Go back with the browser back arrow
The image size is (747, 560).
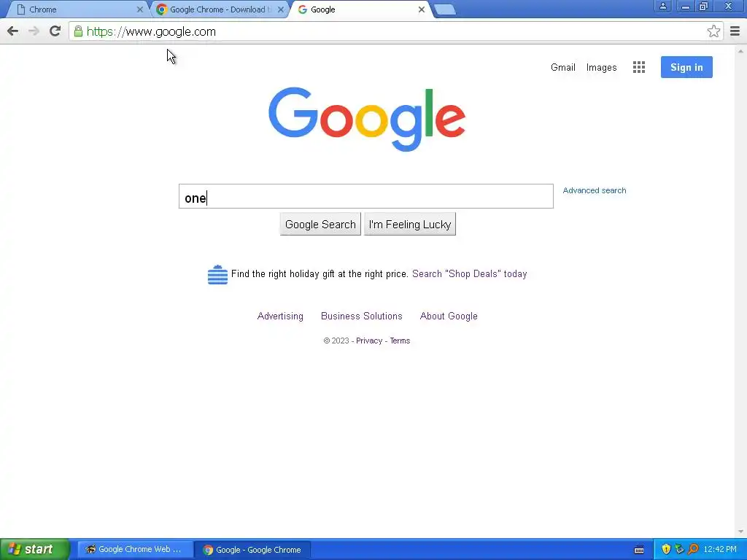click(13, 31)
